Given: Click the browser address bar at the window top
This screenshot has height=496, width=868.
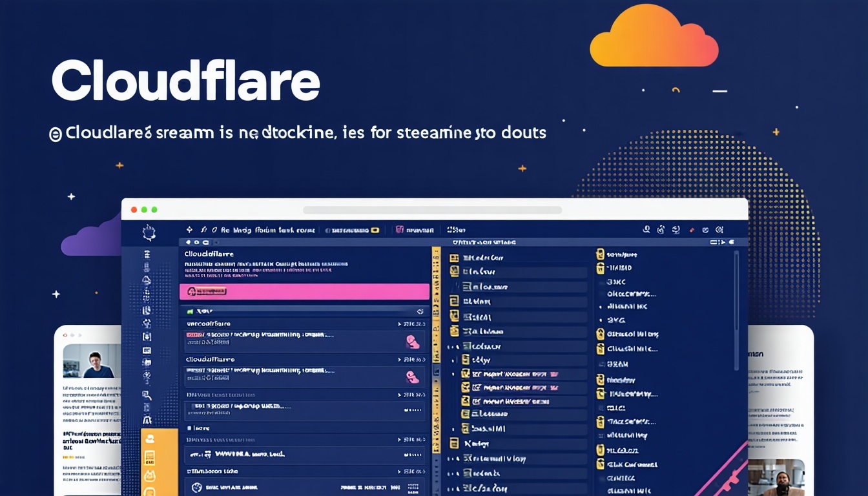Looking at the screenshot, I should (433, 211).
